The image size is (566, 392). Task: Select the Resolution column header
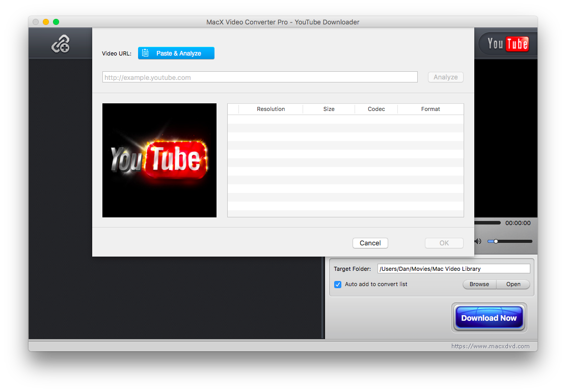[271, 109]
